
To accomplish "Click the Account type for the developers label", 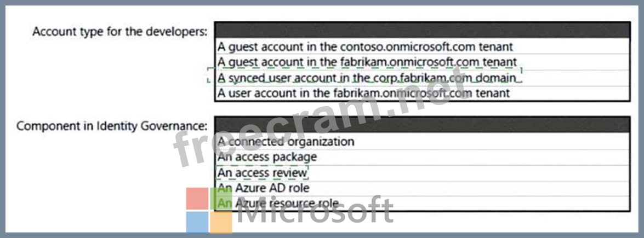I will click(120, 32).
